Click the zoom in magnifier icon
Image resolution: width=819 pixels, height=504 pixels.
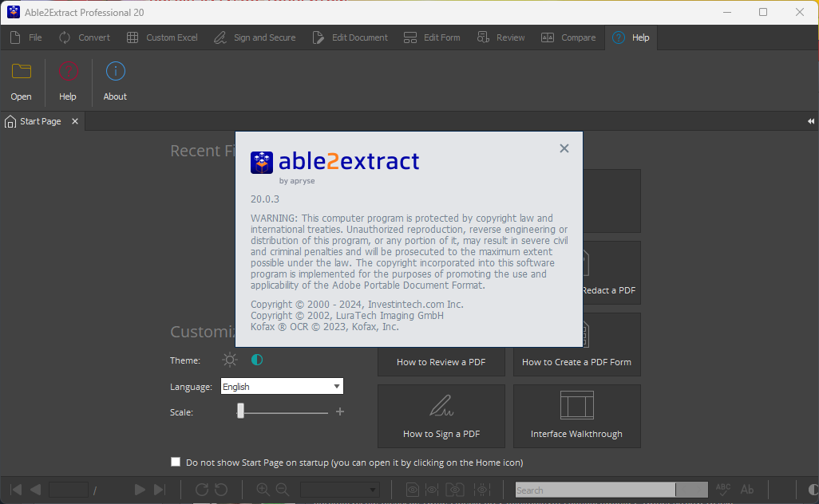click(263, 490)
